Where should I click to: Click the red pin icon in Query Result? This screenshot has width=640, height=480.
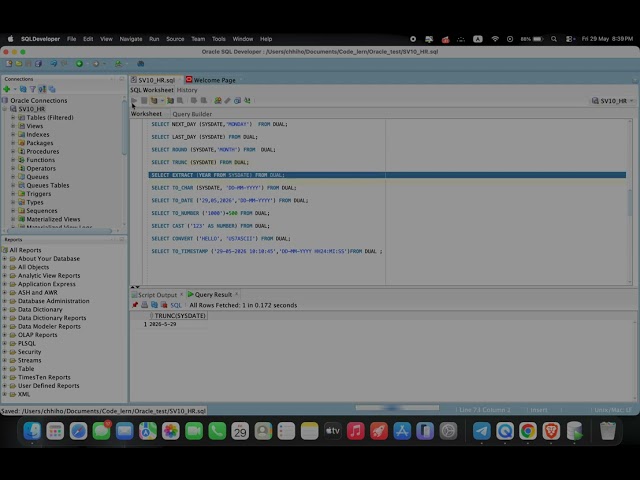click(x=135, y=305)
